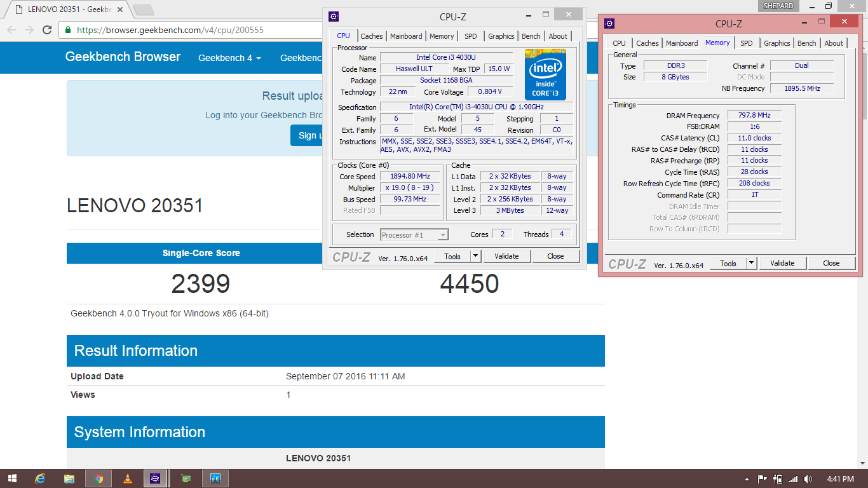Click the CPU-Z title bar icon, left window
This screenshot has height=488, width=868.
(x=334, y=17)
